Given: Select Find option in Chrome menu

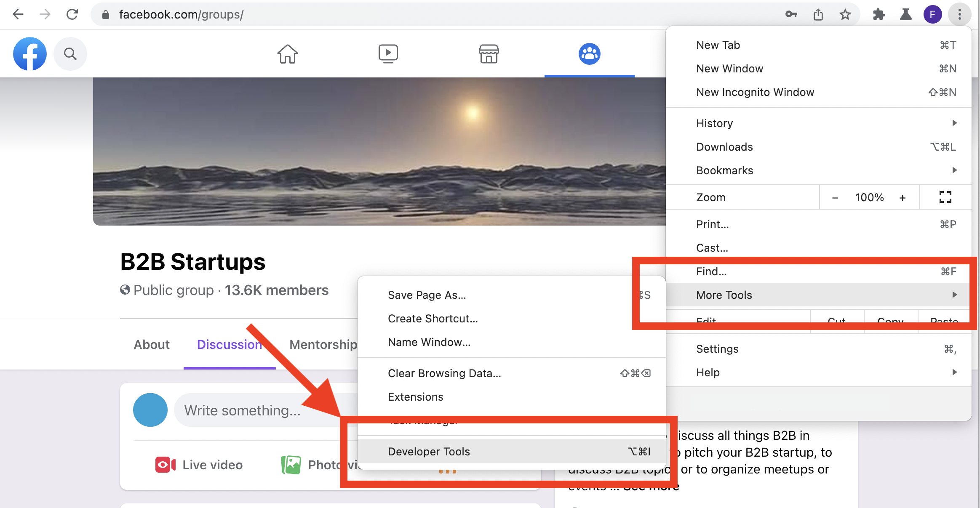Looking at the screenshot, I should click(x=712, y=271).
